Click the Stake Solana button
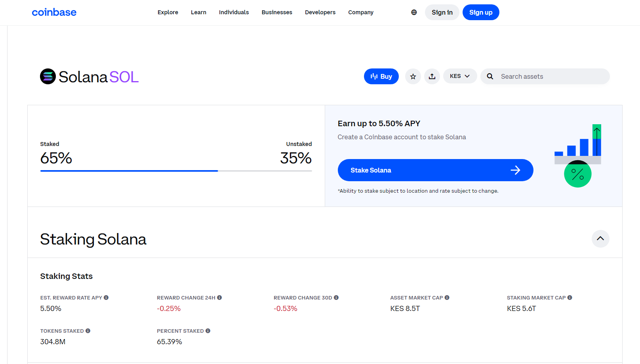640x364 pixels. [435, 170]
